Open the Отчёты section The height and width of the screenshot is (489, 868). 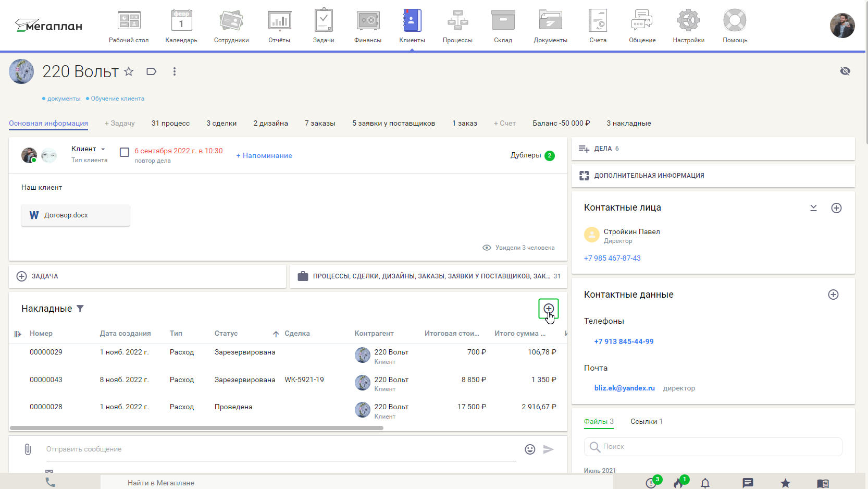click(x=279, y=26)
